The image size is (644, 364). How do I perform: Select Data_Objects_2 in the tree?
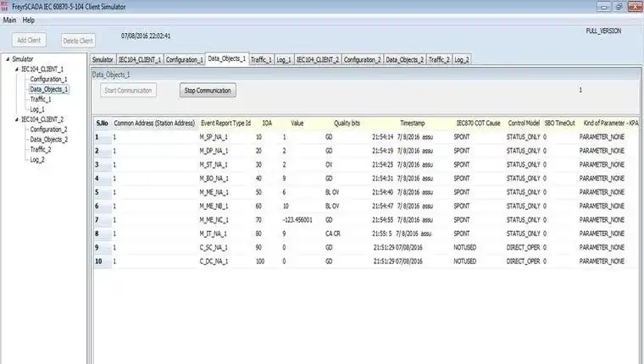click(49, 140)
